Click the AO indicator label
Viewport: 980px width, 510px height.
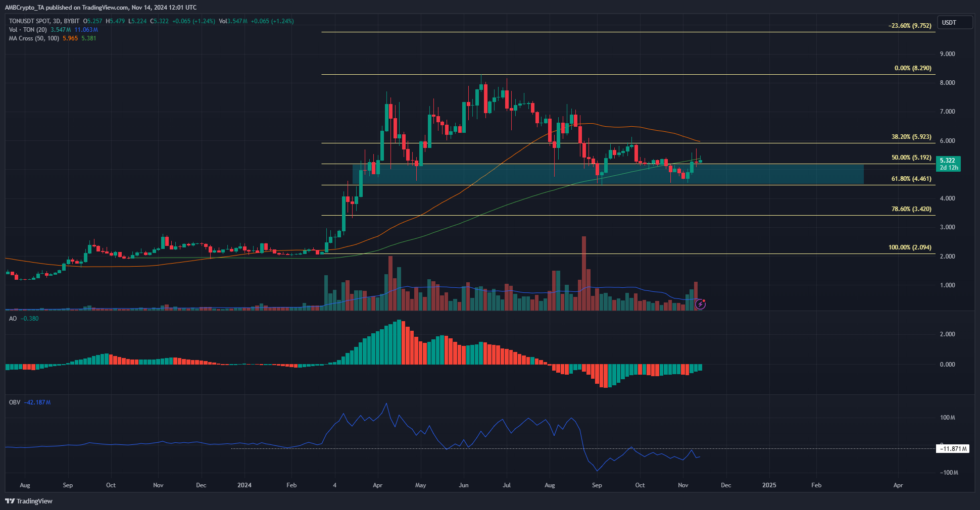pos(13,319)
